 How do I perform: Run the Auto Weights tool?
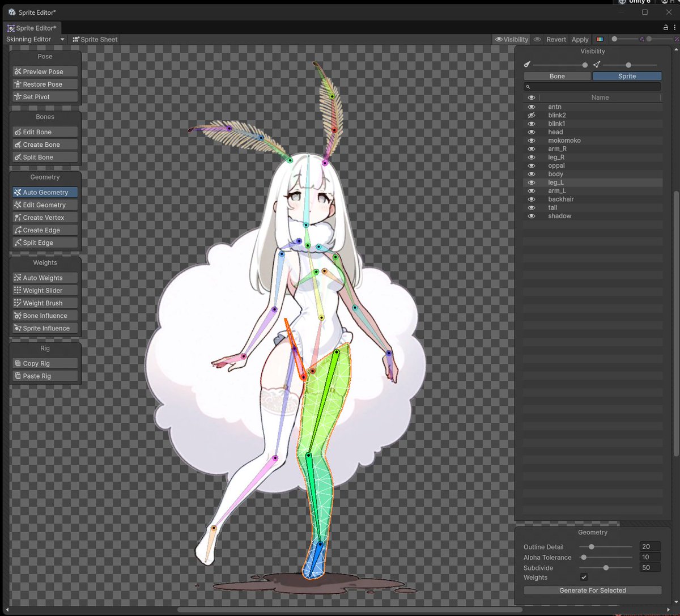[x=45, y=278]
